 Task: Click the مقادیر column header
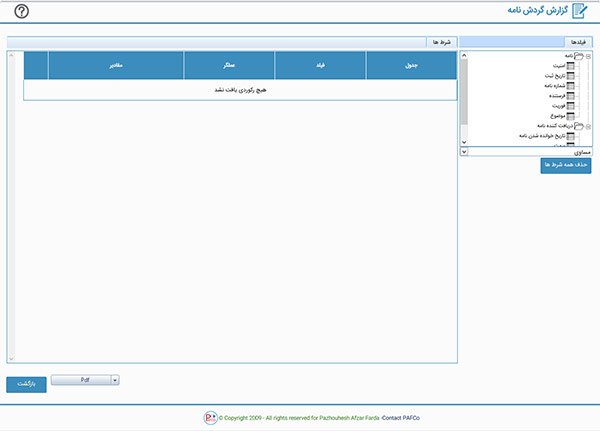116,65
